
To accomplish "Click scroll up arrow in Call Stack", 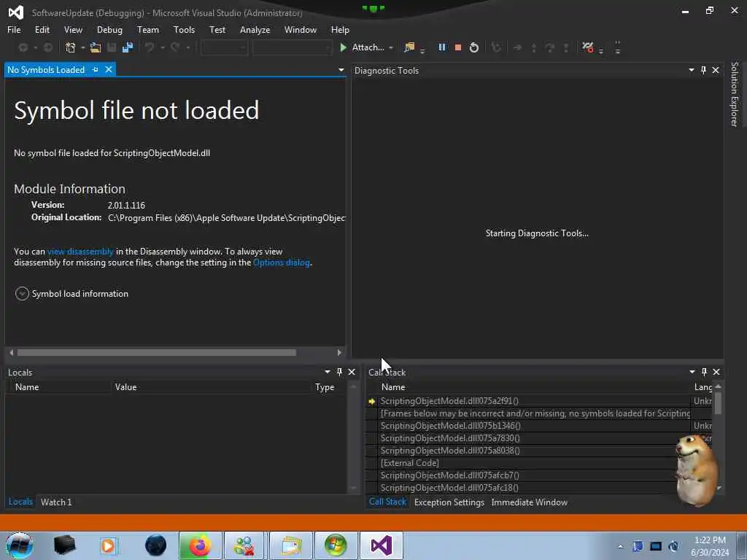I will tap(718, 386).
